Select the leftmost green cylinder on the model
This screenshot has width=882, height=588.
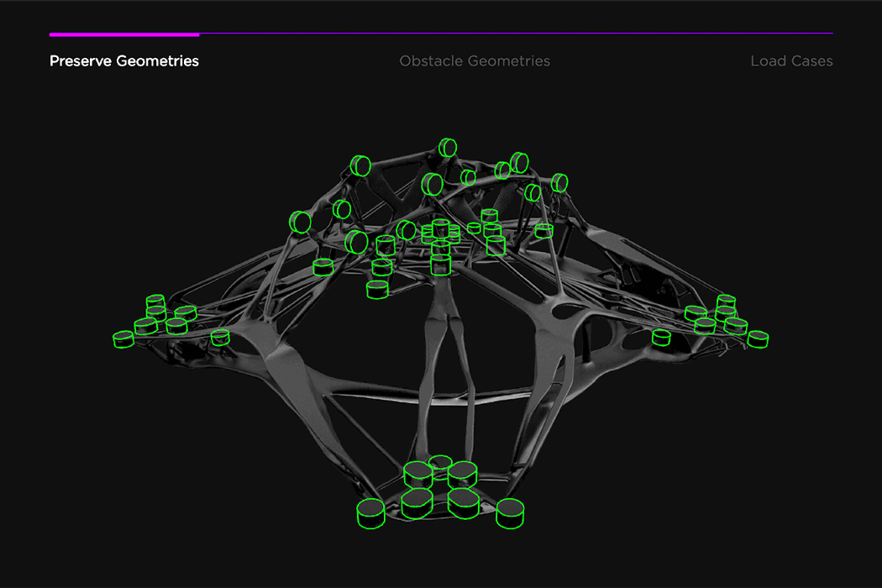point(123,339)
